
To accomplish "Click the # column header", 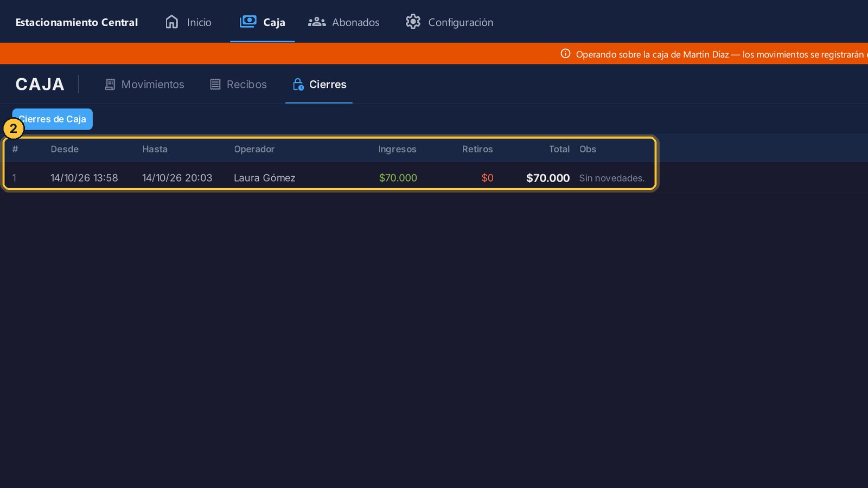I will 15,149.
